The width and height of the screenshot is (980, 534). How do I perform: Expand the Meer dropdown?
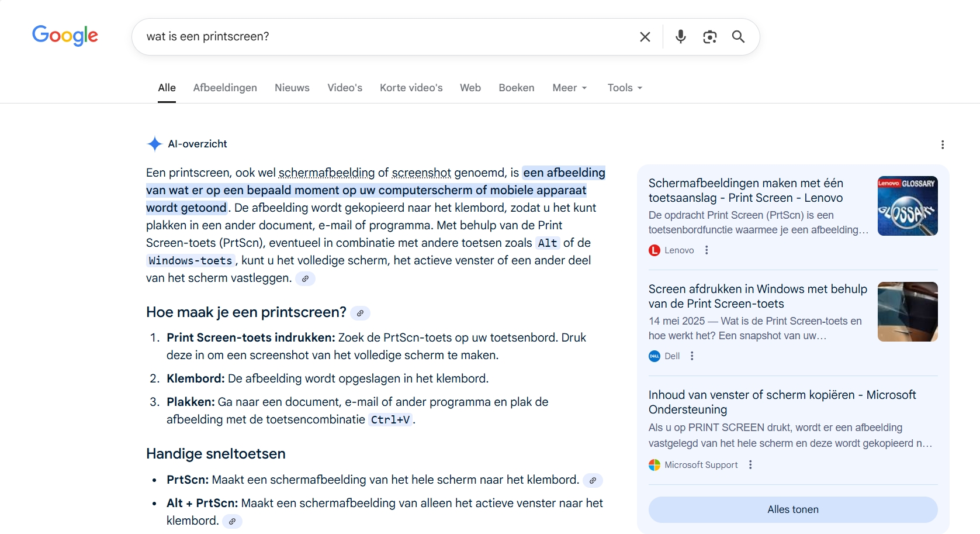coord(569,88)
